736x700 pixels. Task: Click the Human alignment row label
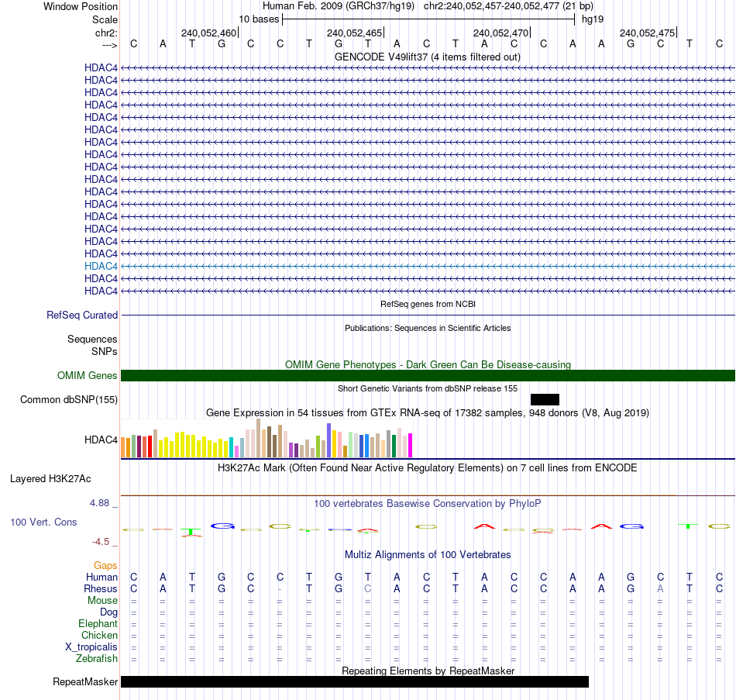click(101, 577)
